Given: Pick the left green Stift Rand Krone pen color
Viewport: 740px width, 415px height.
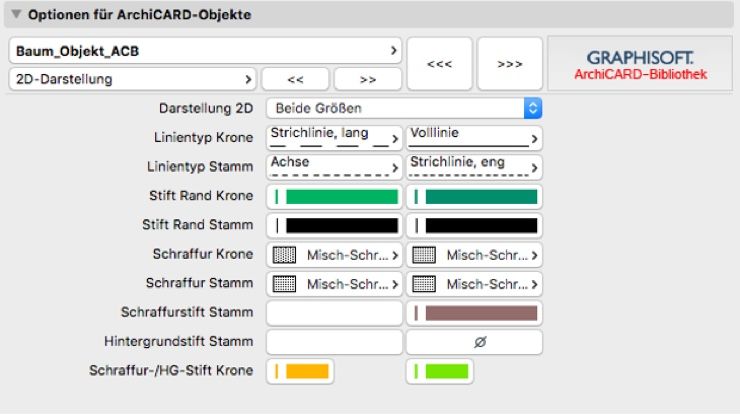Looking at the screenshot, I should click(x=334, y=197).
